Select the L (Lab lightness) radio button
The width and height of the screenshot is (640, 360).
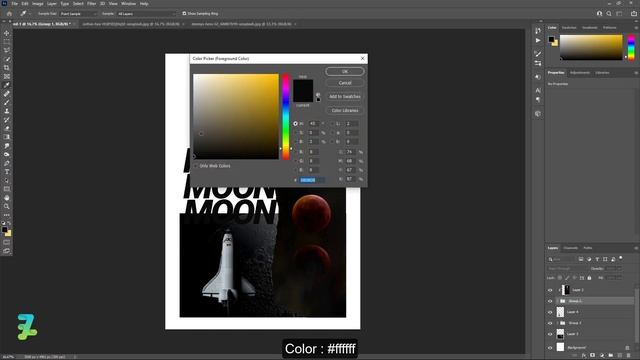click(x=332, y=123)
